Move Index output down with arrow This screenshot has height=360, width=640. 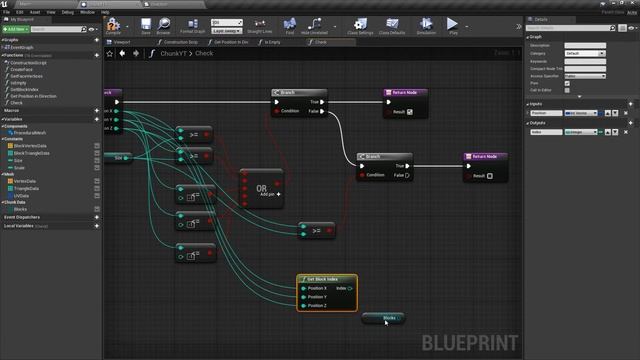pos(615,132)
